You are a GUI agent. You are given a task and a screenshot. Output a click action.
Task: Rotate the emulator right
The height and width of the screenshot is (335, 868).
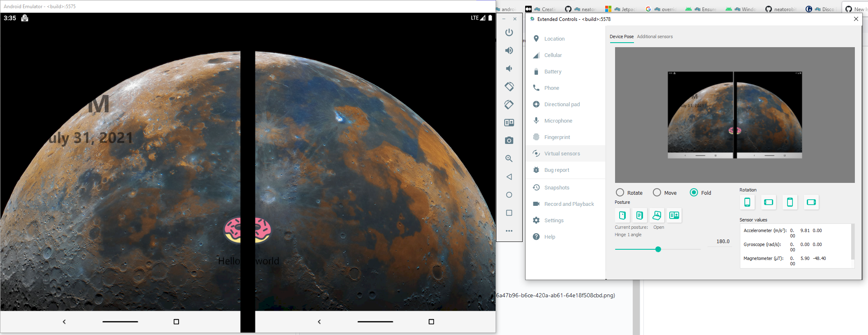tap(509, 105)
